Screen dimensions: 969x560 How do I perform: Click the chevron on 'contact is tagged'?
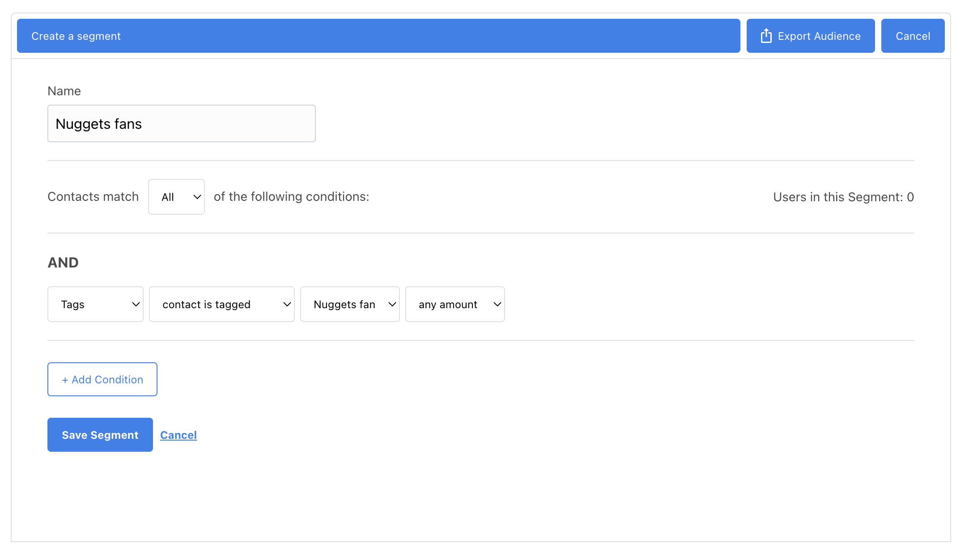(287, 305)
